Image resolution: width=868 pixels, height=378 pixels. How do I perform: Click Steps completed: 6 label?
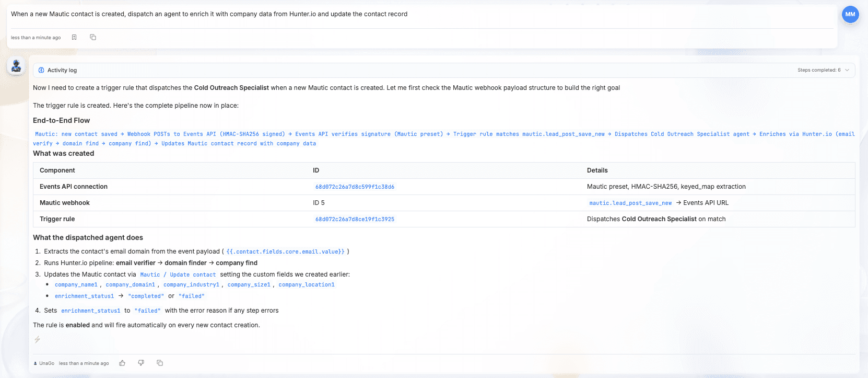(819, 70)
